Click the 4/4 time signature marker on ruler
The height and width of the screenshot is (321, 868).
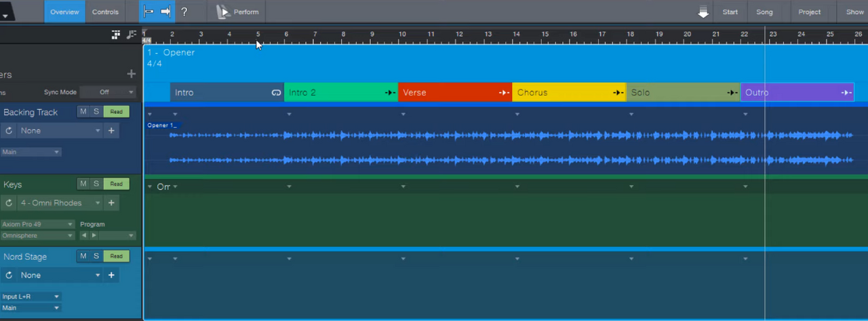(146, 41)
